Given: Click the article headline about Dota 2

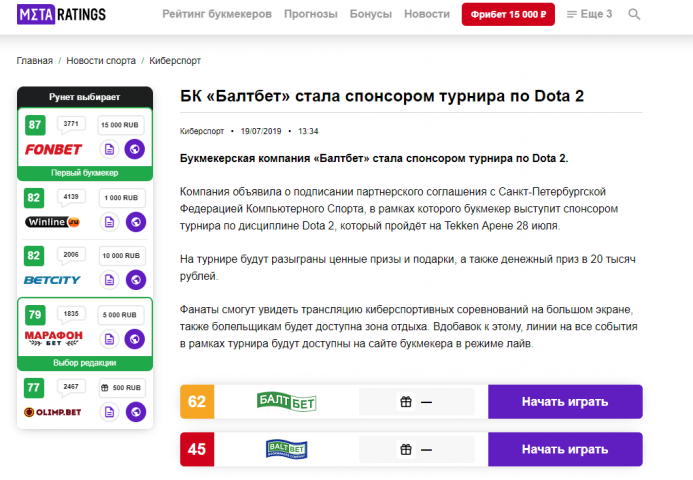Looking at the screenshot, I should click(382, 96).
